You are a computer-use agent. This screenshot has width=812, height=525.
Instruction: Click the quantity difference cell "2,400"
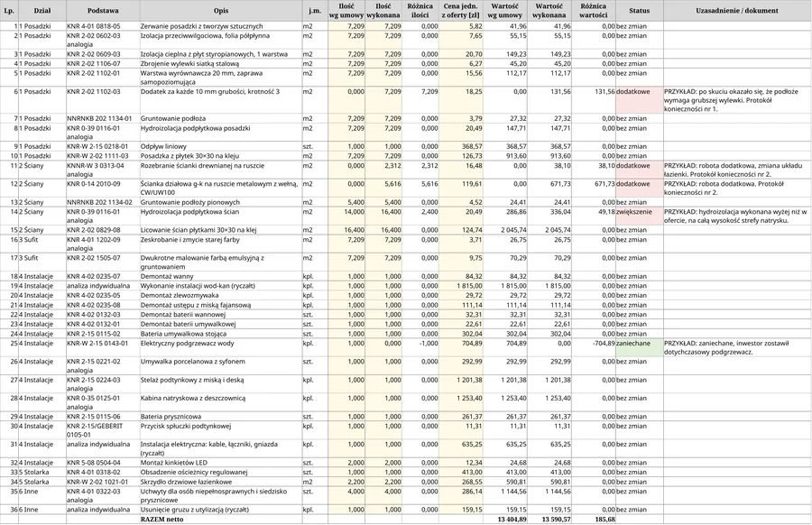point(420,216)
